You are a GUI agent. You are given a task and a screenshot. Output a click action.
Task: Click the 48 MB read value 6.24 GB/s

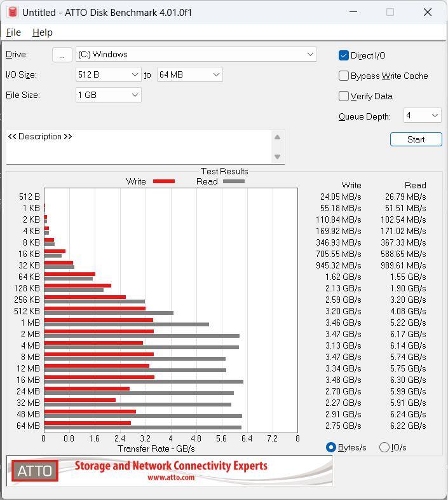coord(408,415)
